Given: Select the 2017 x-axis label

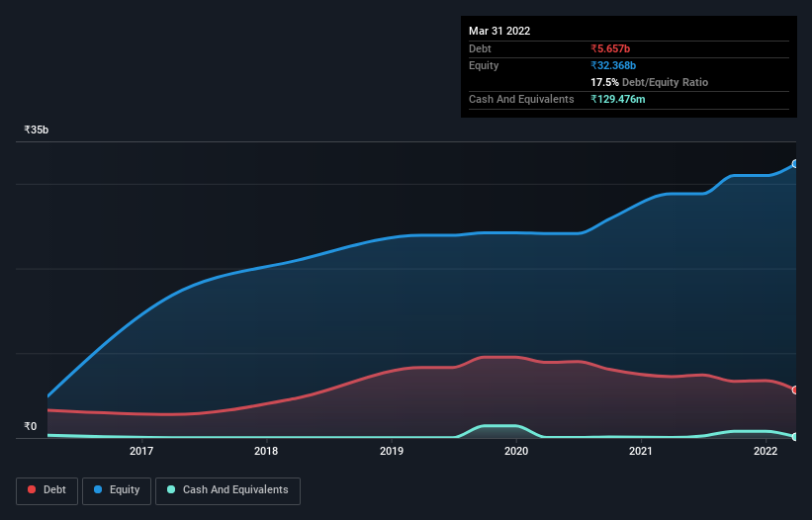Looking at the screenshot, I should click(x=141, y=451).
